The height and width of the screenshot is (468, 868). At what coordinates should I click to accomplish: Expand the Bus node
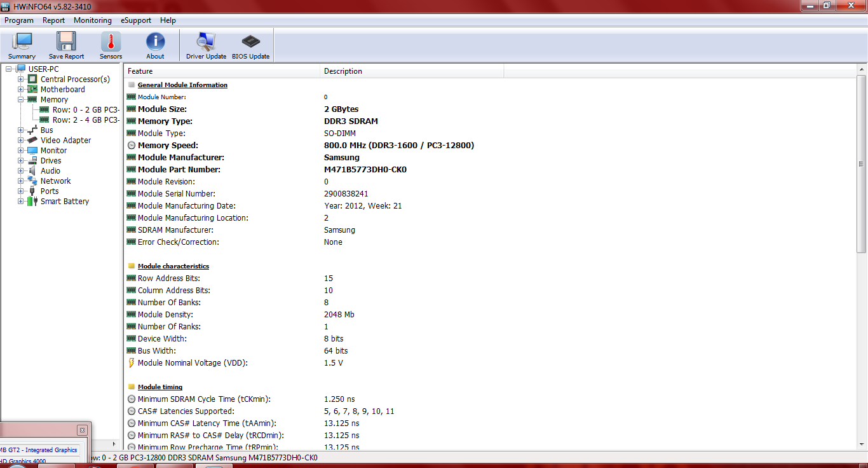pyautogui.click(x=21, y=130)
